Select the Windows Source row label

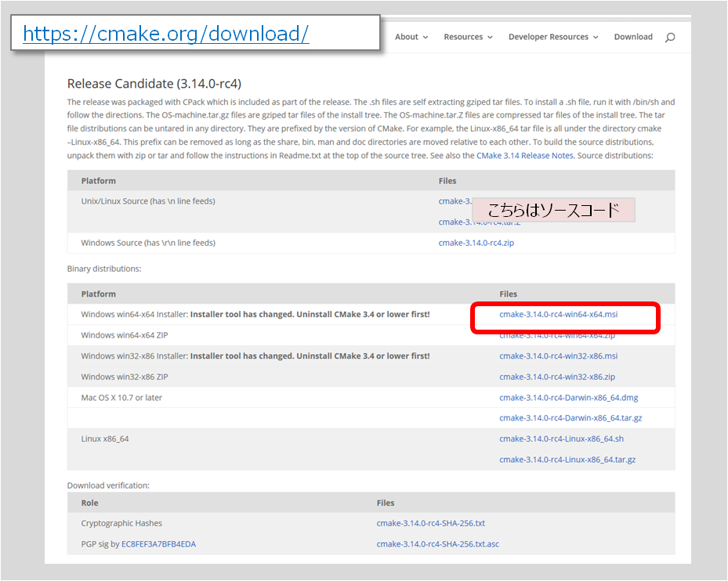tap(148, 243)
